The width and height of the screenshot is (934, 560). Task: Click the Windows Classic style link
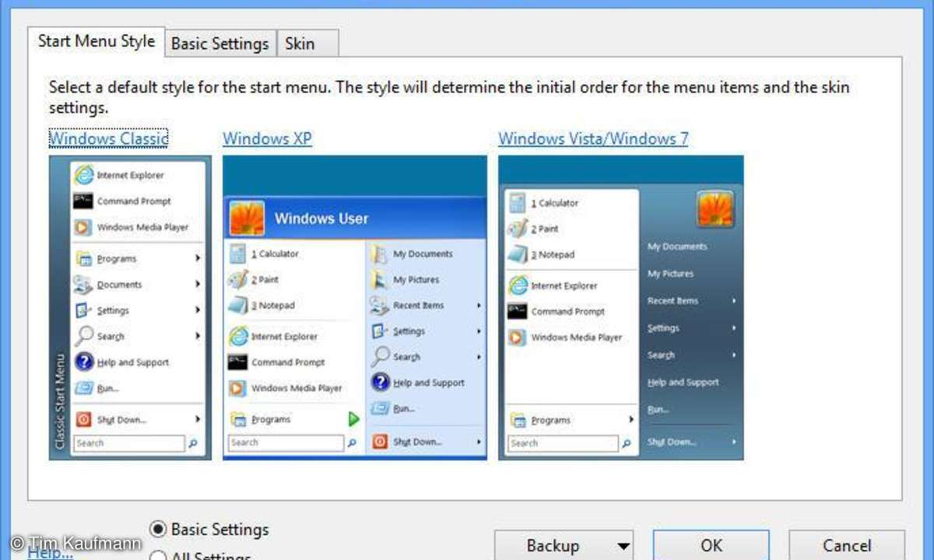(108, 139)
